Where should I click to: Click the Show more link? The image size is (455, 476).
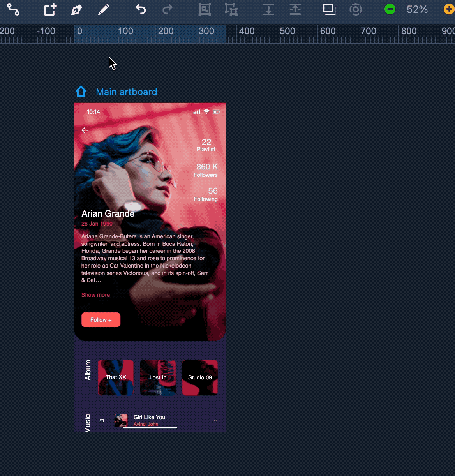[95, 295]
